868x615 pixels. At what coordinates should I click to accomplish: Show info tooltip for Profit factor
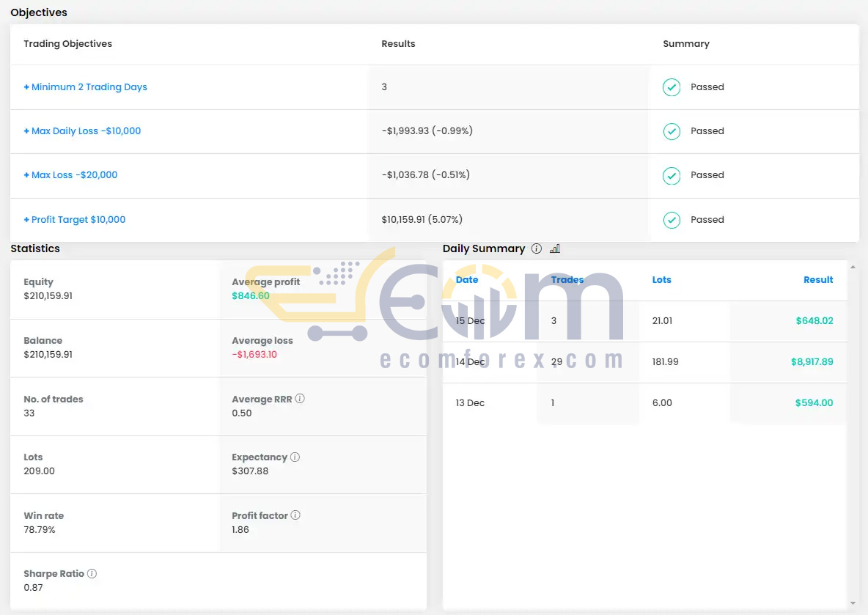[x=295, y=515]
